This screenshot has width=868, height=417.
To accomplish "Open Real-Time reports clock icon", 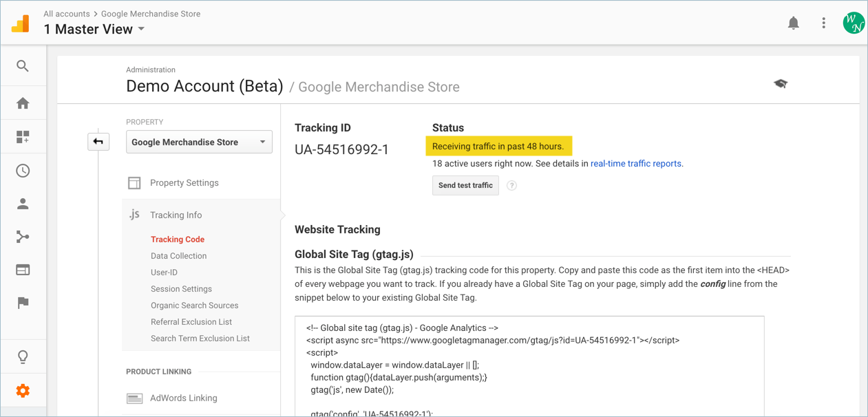I will click(23, 171).
